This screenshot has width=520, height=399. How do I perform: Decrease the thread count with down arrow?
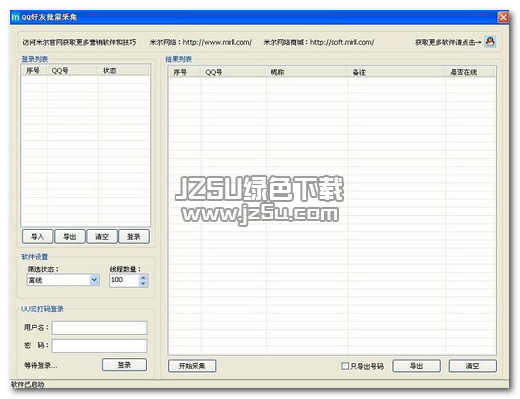pos(143,283)
